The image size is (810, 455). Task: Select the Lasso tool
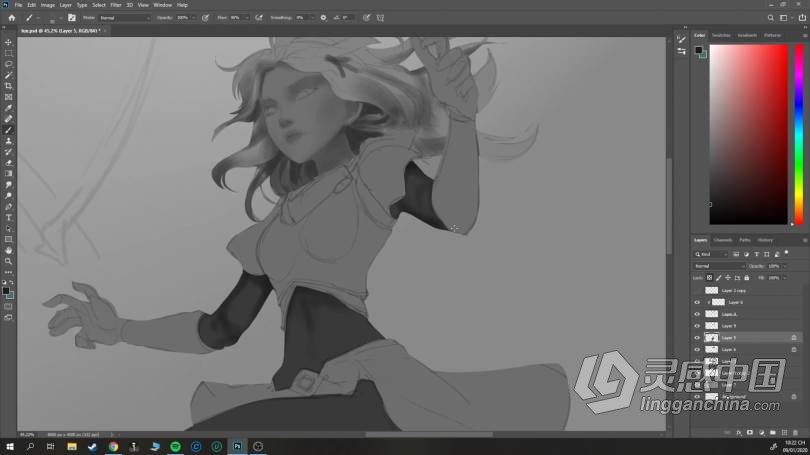(8, 64)
